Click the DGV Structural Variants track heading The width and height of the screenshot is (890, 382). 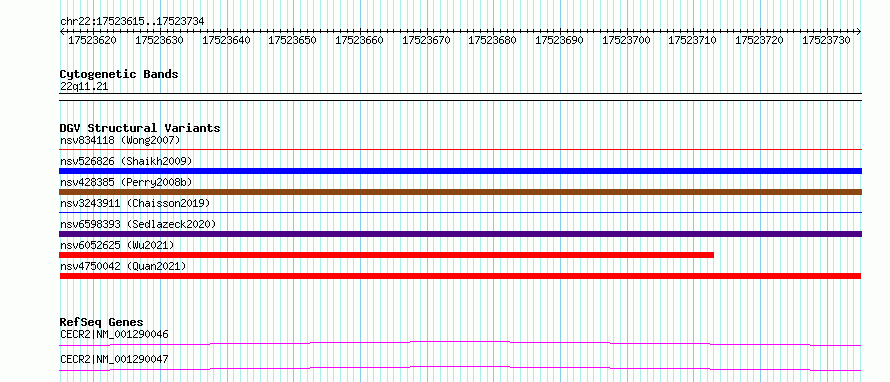[x=140, y=128]
